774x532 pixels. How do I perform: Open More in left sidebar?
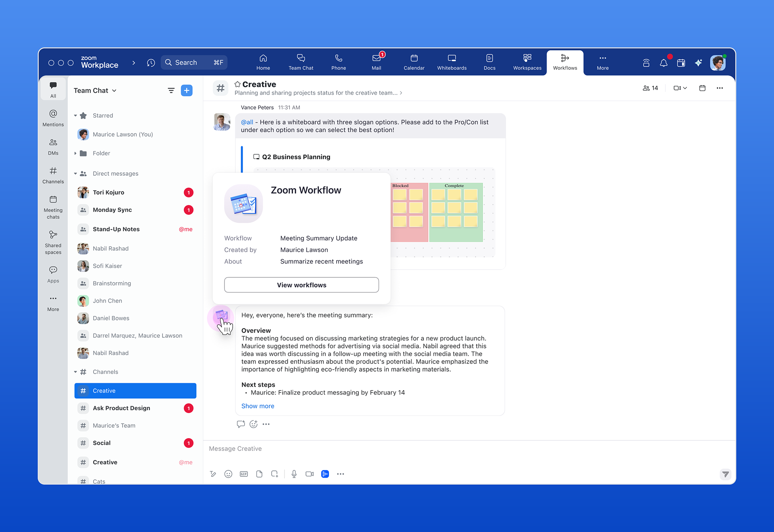tap(53, 303)
